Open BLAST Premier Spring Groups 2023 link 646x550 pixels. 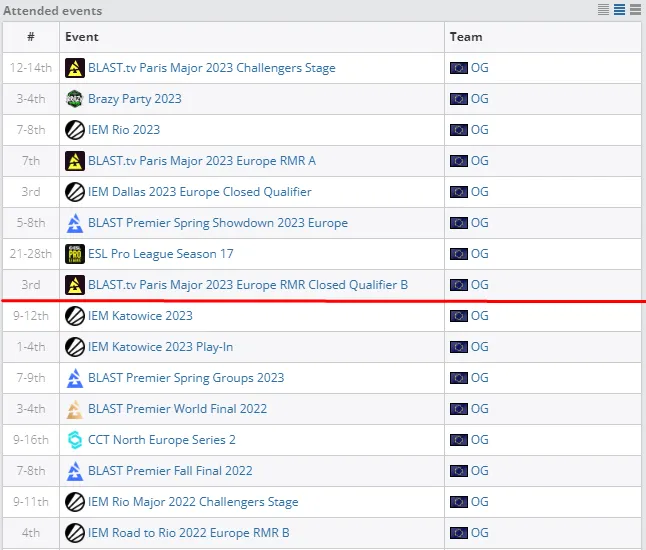(x=186, y=378)
